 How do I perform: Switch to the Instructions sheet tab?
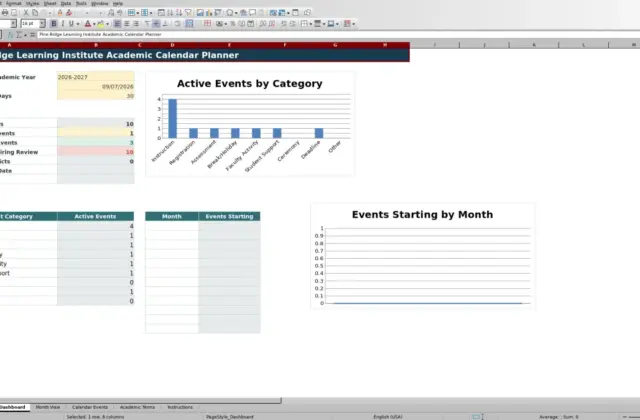click(180, 407)
